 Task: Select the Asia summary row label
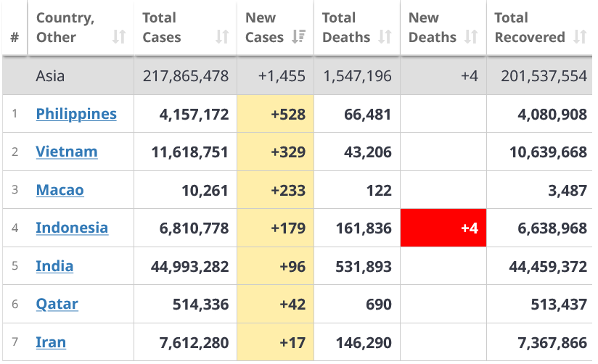coord(50,75)
